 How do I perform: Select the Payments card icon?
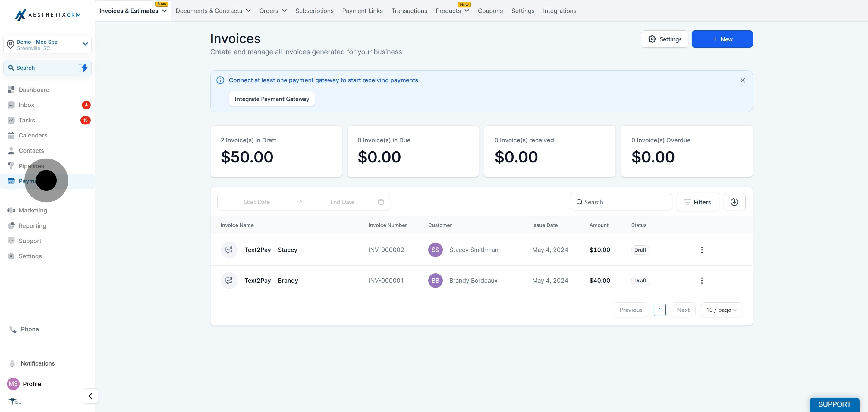(x=11, y=181)
